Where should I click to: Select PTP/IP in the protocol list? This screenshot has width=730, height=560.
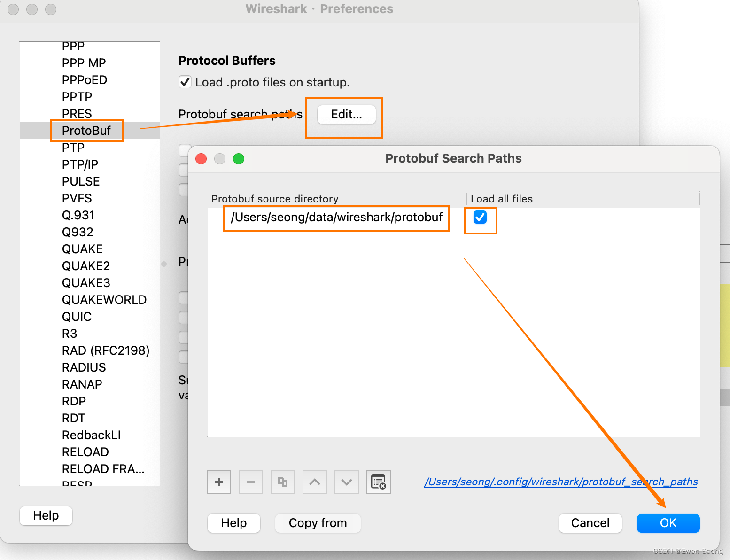point(90,164)
